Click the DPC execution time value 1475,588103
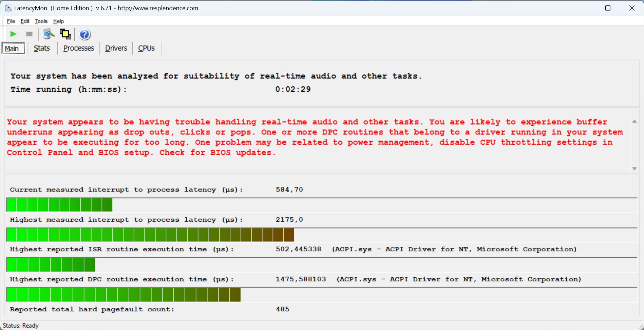The width and height of the screenshot is (644, 330). pos(301,279)
